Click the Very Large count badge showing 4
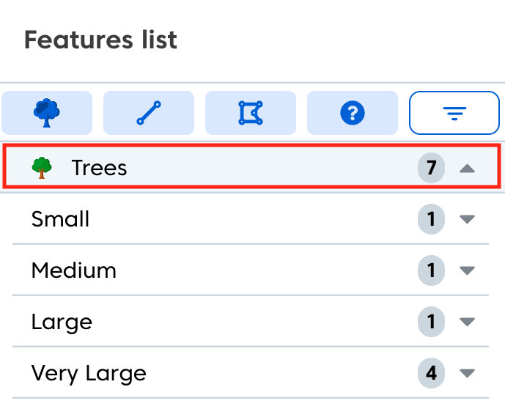 click(431, 373)
